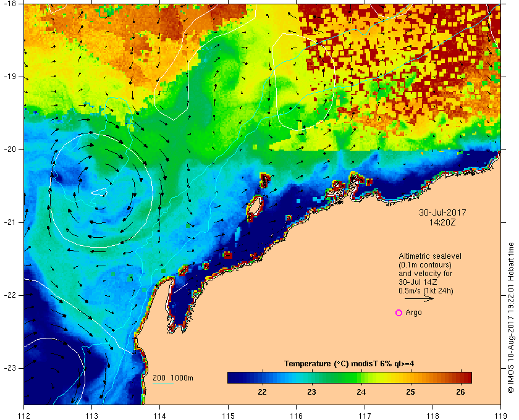519x420 pixels.
Task: Click longitude axis label '119'
Action: [501, 416]
